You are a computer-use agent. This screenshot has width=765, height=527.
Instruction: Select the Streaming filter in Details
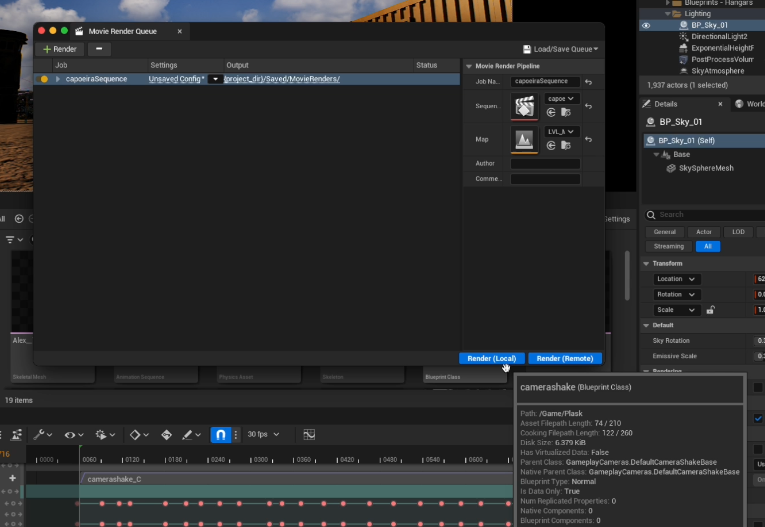tap(669, 246)
